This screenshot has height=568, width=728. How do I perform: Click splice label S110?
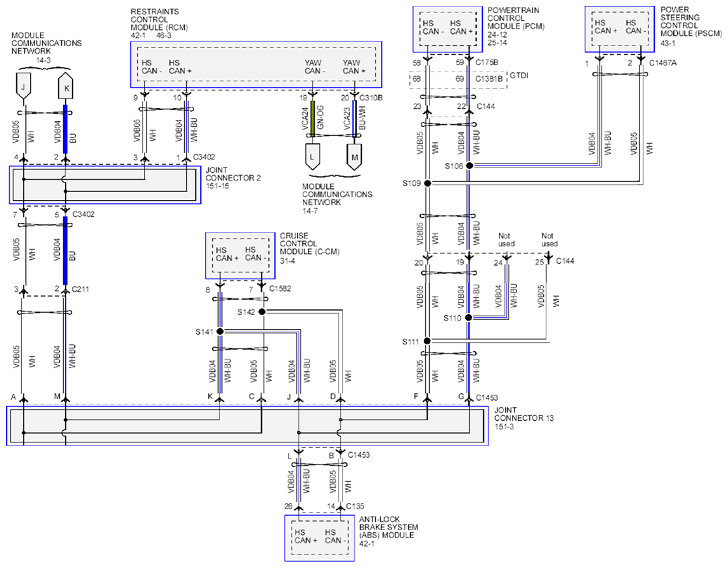452,318
